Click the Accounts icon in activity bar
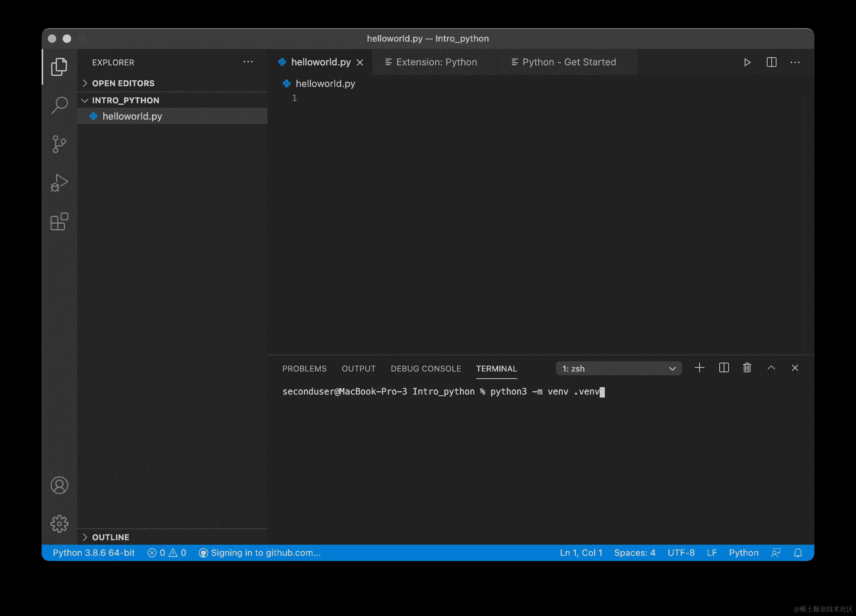This screenshot has height=616, width=856. (59, 485)
